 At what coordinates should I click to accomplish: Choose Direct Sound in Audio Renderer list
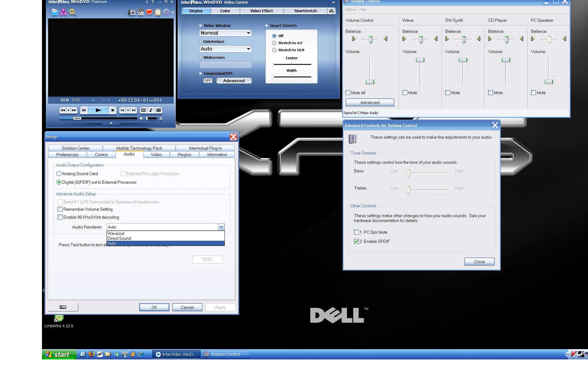166,238
